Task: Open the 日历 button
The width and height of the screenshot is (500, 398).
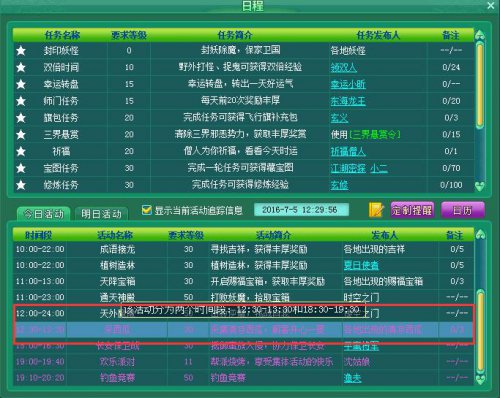Action: coord(463,210)
